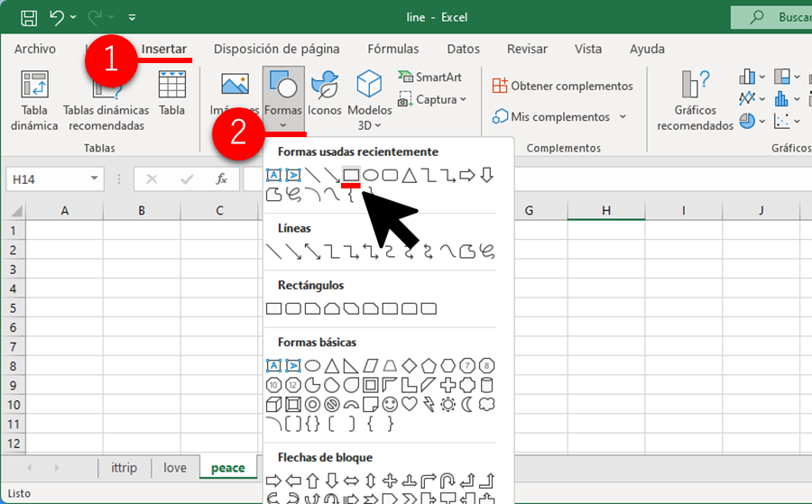Choose the recently used right arrow shape

click(467, 175)
